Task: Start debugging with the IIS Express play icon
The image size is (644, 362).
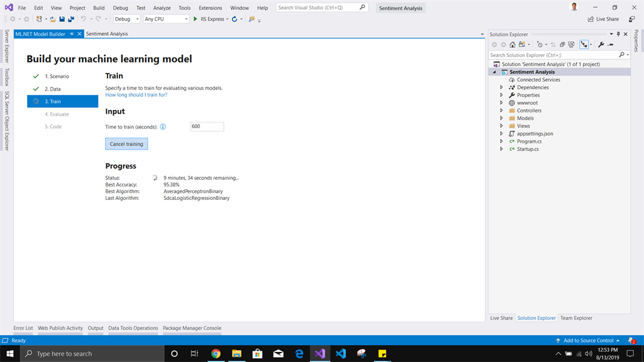Action: pyautogui.click(x=195, y=19)
